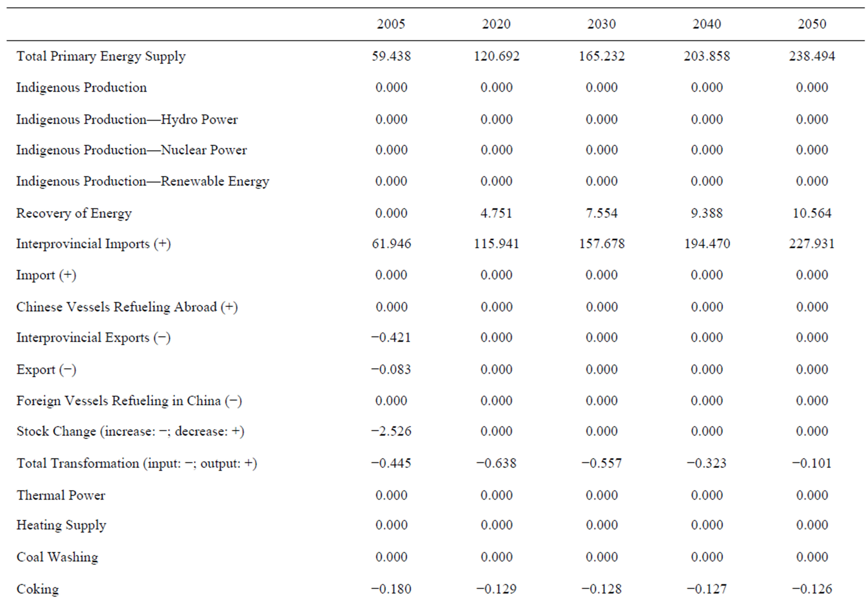
Task: Click the value 203.858
Action: [x=706, y=56]
